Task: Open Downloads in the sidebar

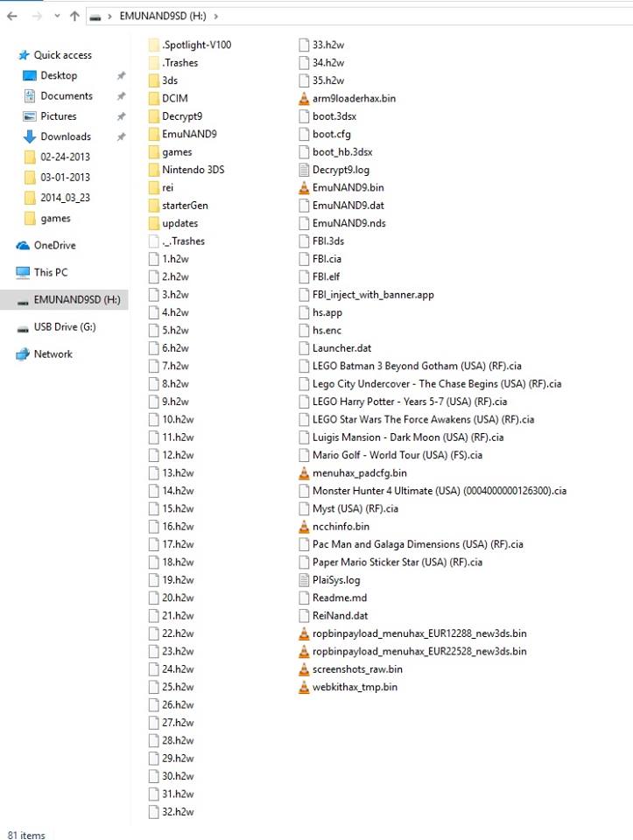Action: pyautogui.click(x=66, y=136)
